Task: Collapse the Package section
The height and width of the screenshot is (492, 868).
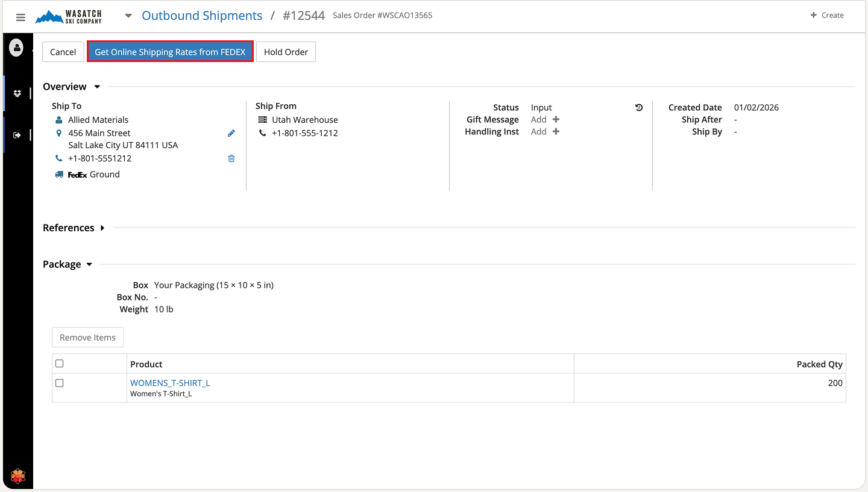Action: (89, 265)
